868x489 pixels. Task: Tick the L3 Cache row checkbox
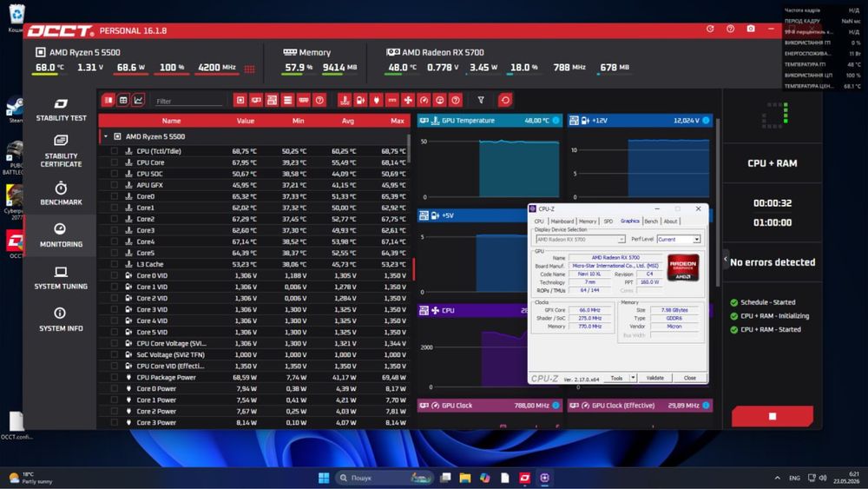tap(114, 264)
